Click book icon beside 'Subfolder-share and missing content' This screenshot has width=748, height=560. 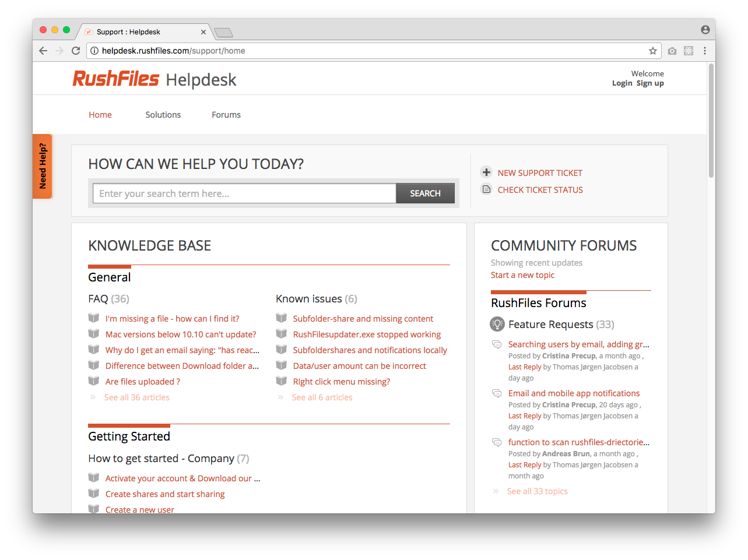[x=282, y=318]
